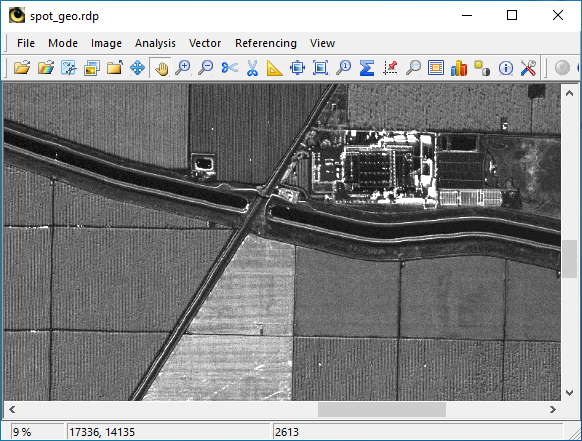This screenshot has width=582, height=441.
Task: Click the pushpin reference point icon
Action: (390, 68)
